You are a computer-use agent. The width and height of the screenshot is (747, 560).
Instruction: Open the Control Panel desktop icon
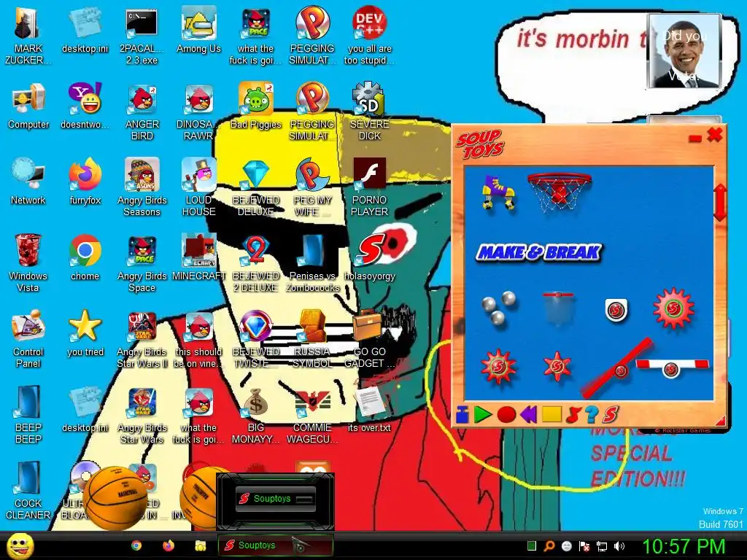click(28, 339)
